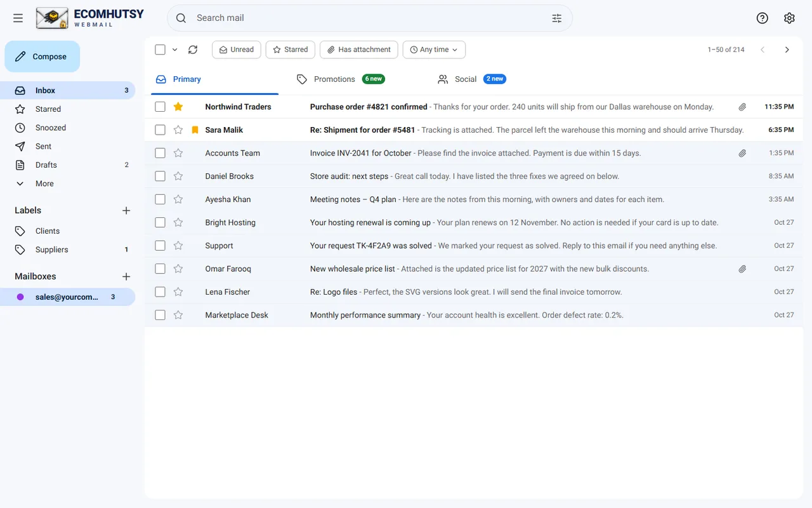Go to the next page of emails

[x=787, y=50]
